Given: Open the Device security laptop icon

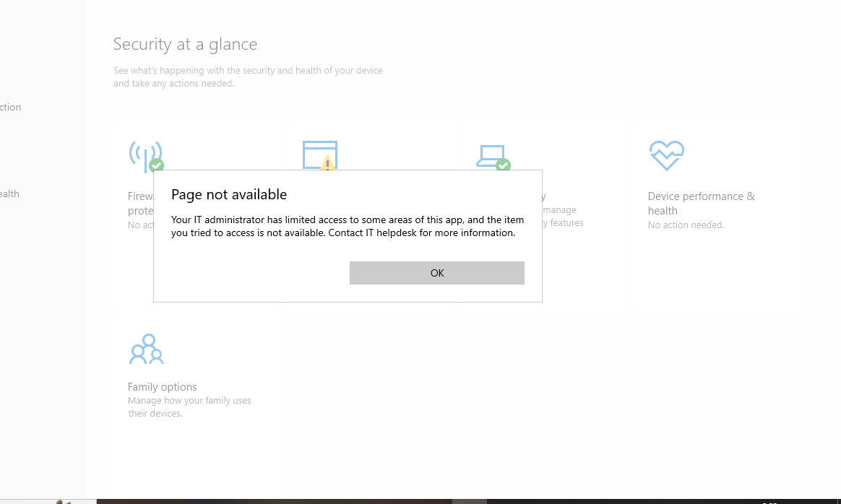Looking at the screenshot, I should 493,157.
